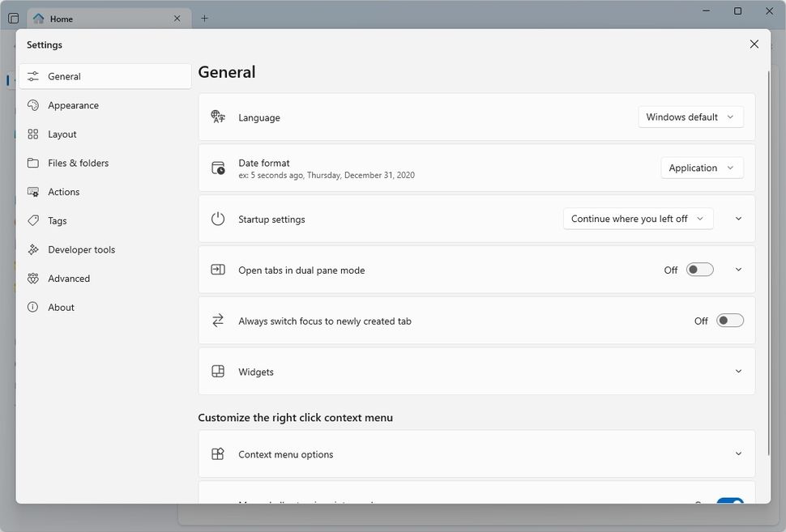Enable Open tabs in dual pane mode
The image size is (786, 532).
[x=699, y=270]
